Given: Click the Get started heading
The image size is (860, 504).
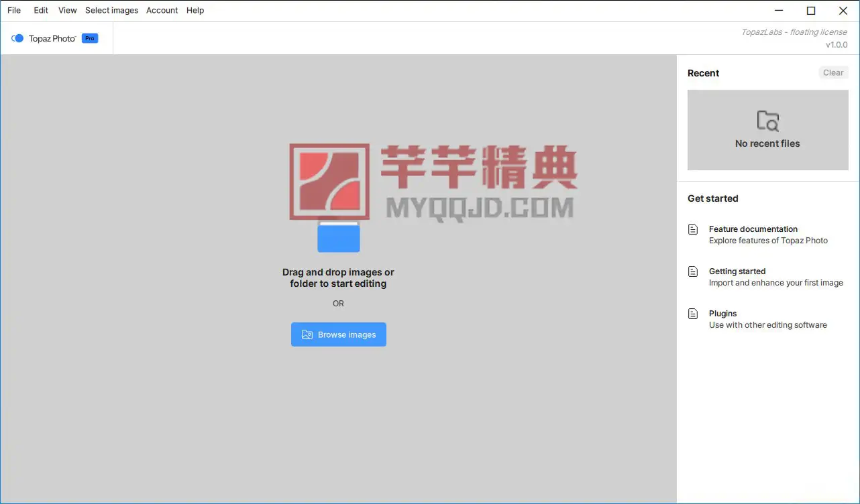Looking at the screenshot, I should point(712,198).
